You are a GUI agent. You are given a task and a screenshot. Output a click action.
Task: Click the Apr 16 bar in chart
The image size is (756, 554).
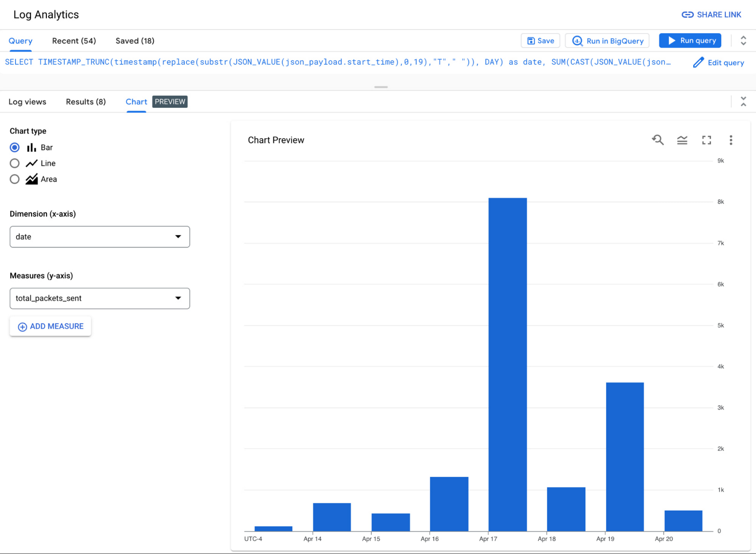(x=449, y=504)
